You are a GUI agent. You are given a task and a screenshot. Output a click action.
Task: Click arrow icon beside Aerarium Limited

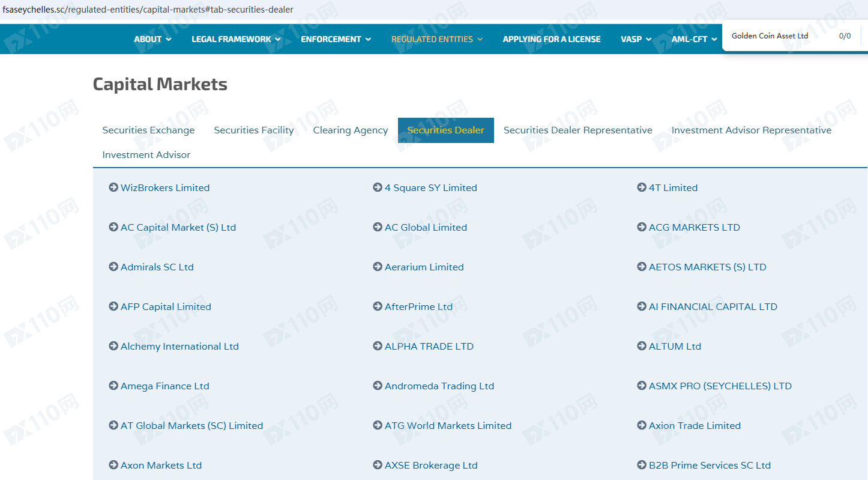pos(378,267)
